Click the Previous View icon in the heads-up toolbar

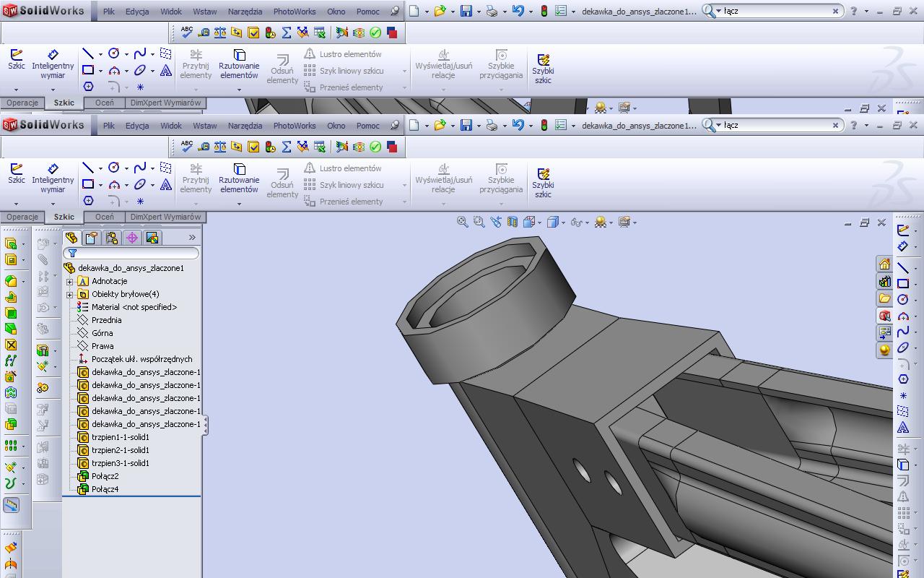pos(496,223)
